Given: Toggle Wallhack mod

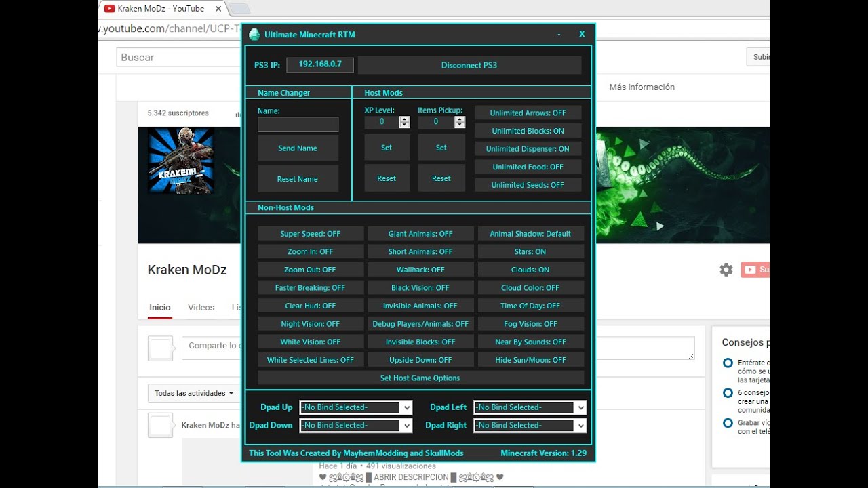Looking at the screenshot, I should (420, 270).
